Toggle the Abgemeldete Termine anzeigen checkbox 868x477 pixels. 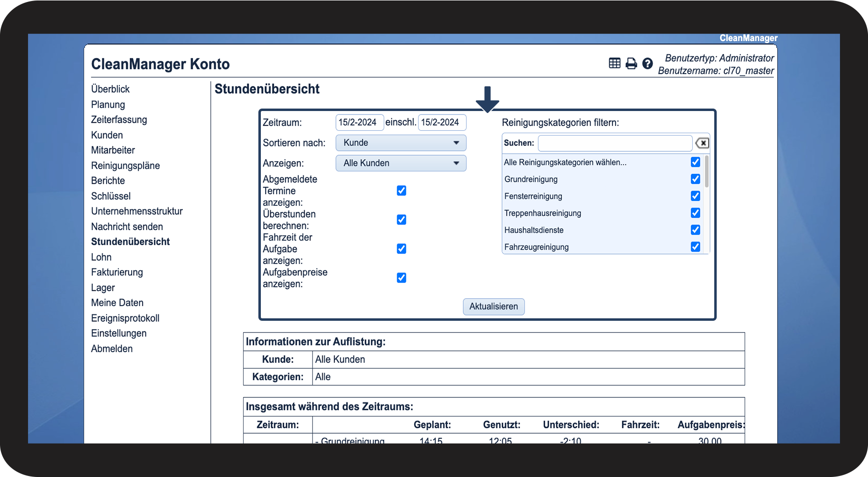[x=401, y=191]
